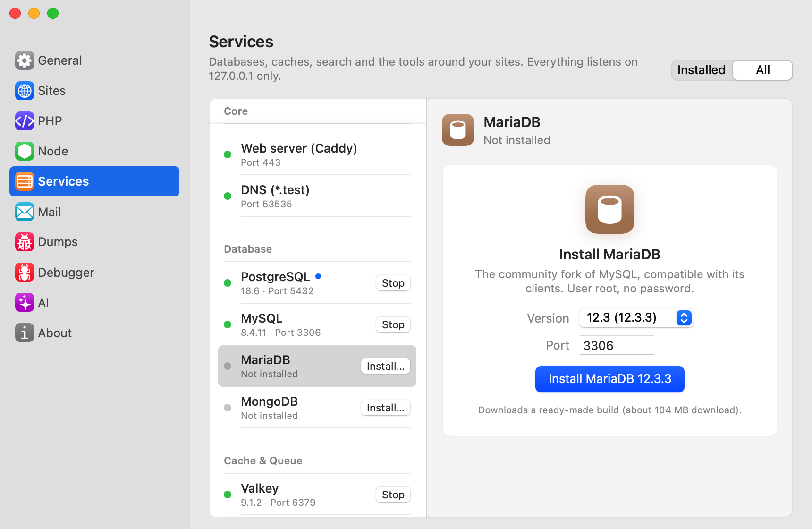Go to the Sites section label

coord(52,91)
